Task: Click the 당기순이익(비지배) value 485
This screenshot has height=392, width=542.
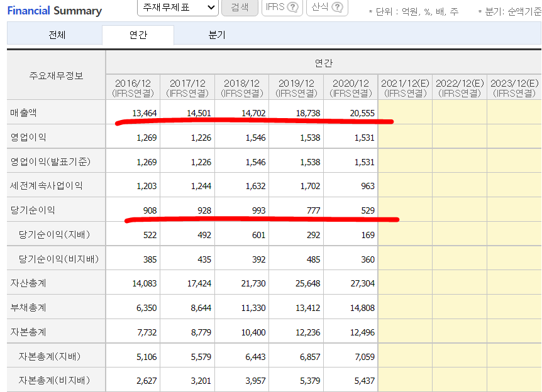Action: (314, 259)
